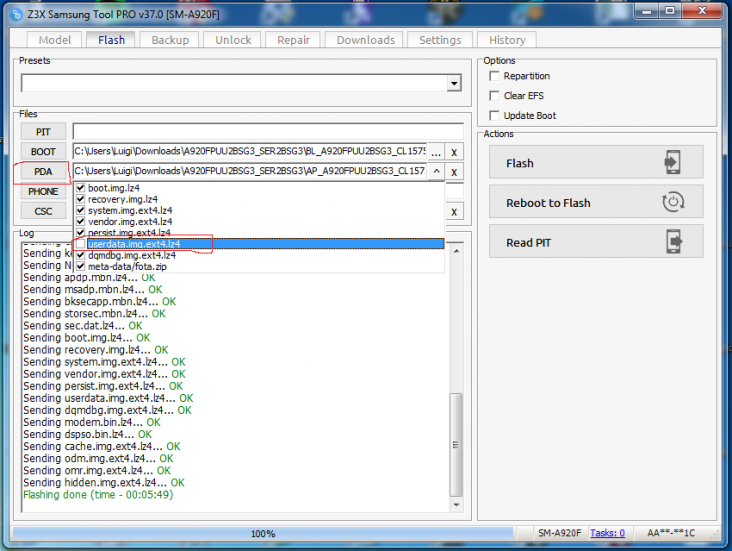Open the Settings tab
This screenshot has width=732, height=551.
[440, 40]
